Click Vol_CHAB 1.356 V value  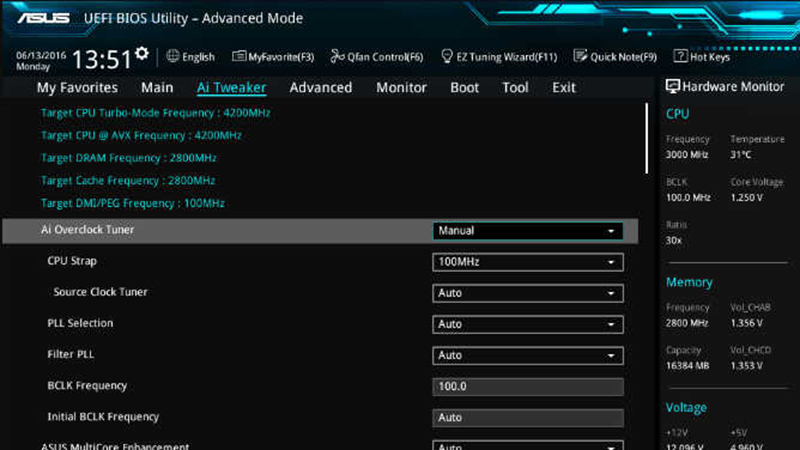click(746, 323)
